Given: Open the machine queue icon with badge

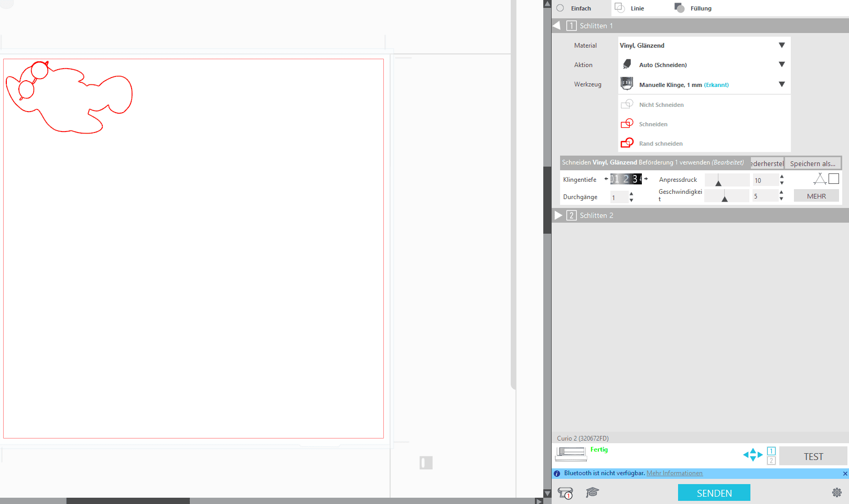Looking at the screenshot, I should 565,493.
